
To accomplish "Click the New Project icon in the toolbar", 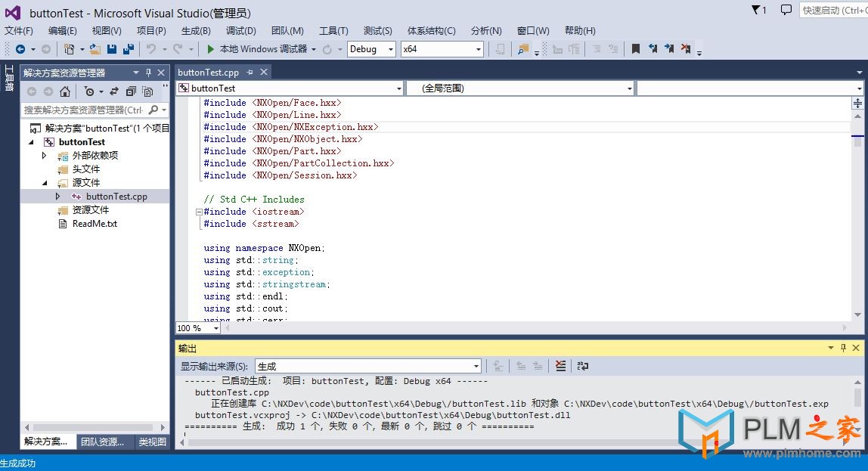I will click(70, 49).
